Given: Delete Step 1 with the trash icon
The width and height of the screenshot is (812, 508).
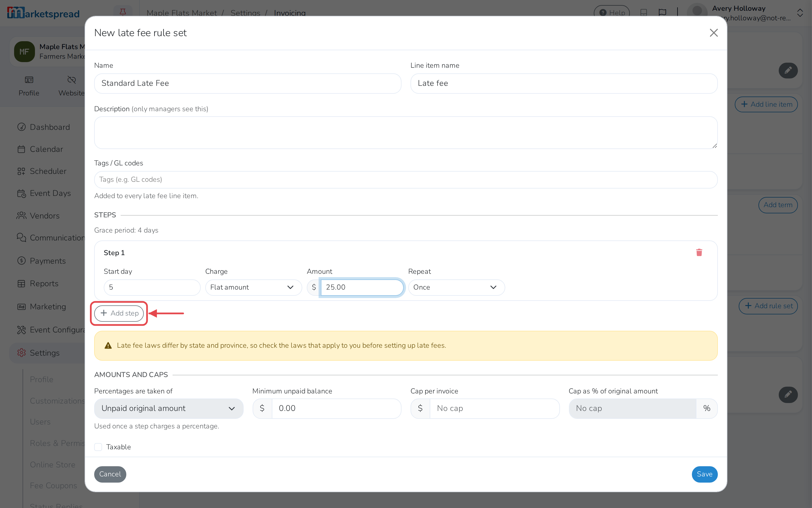Looking at the screenshot, I should pos(699,252).
